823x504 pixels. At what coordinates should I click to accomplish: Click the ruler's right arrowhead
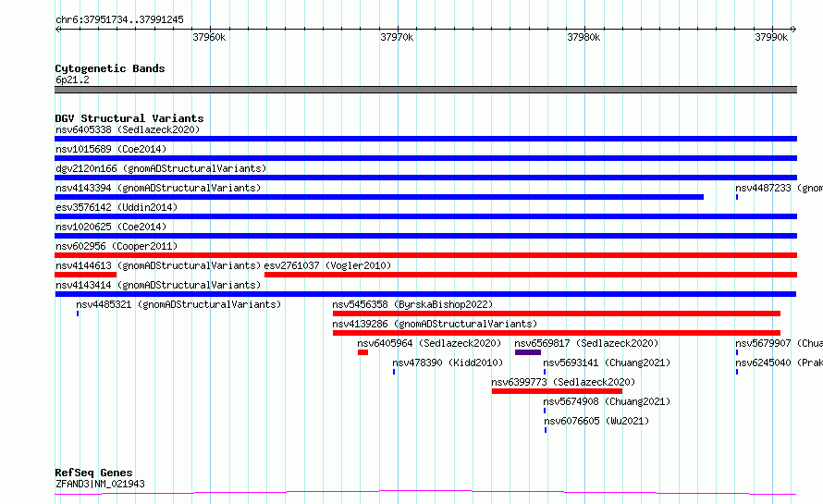coord(794,29)
